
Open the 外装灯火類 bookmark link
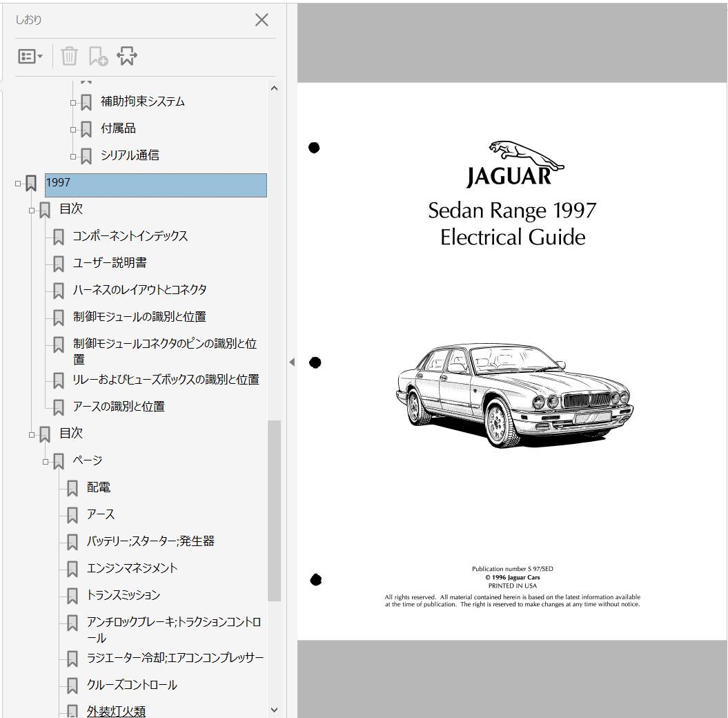[x=116, y=711]
